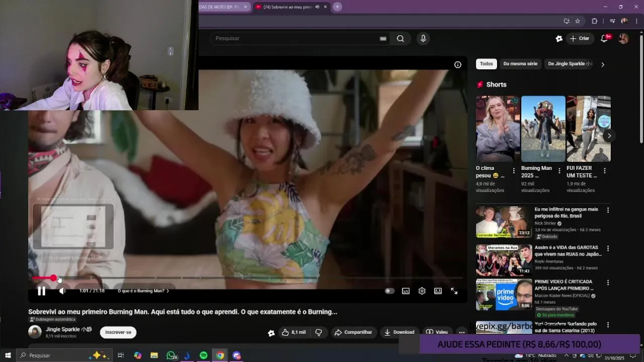Open the player settings gear

coord(422,291)
